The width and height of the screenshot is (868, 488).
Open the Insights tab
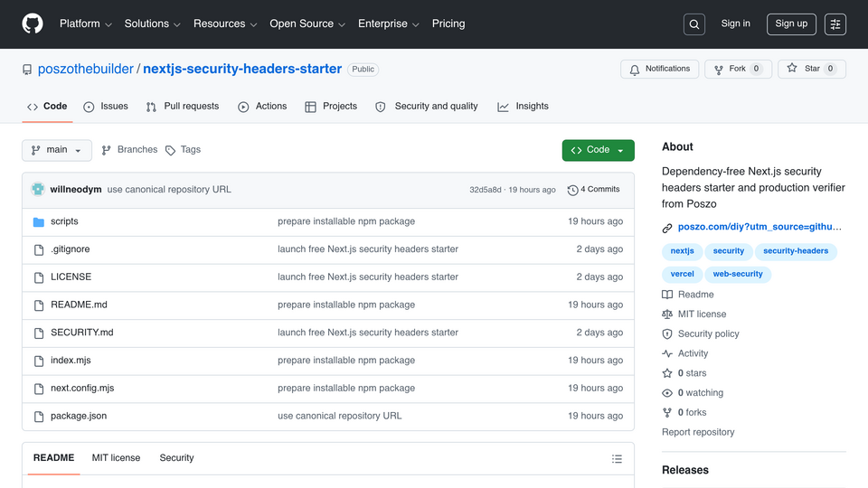[x=524, y=107]
